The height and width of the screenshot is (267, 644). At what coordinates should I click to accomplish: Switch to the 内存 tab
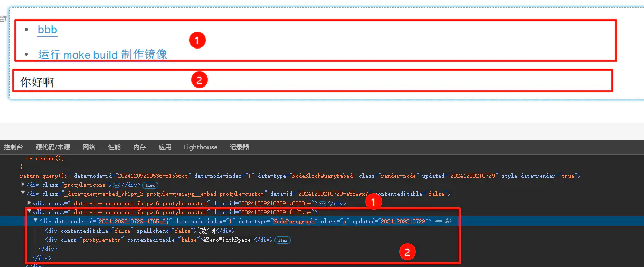point(139,147)
